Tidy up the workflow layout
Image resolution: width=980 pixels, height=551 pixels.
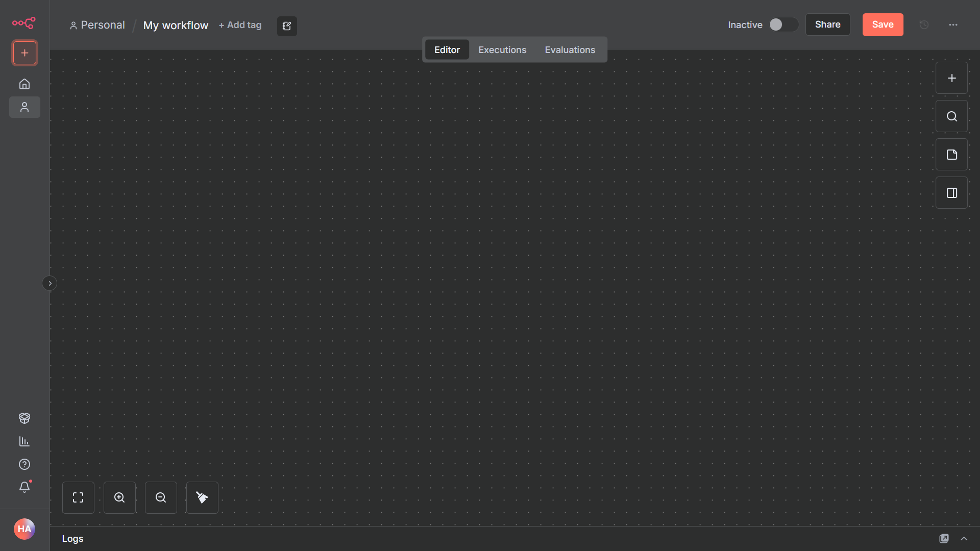pyautogui.click(x=202, y=497)
